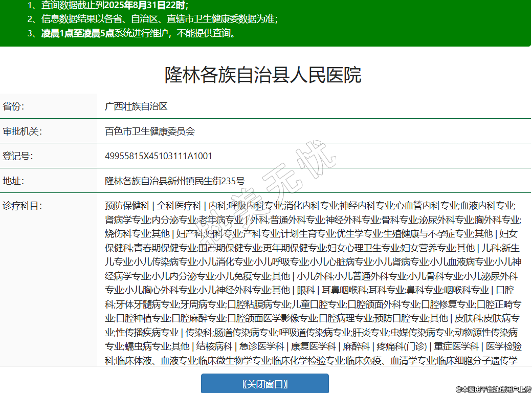Click the 审批机关 field label

point(22,131)
